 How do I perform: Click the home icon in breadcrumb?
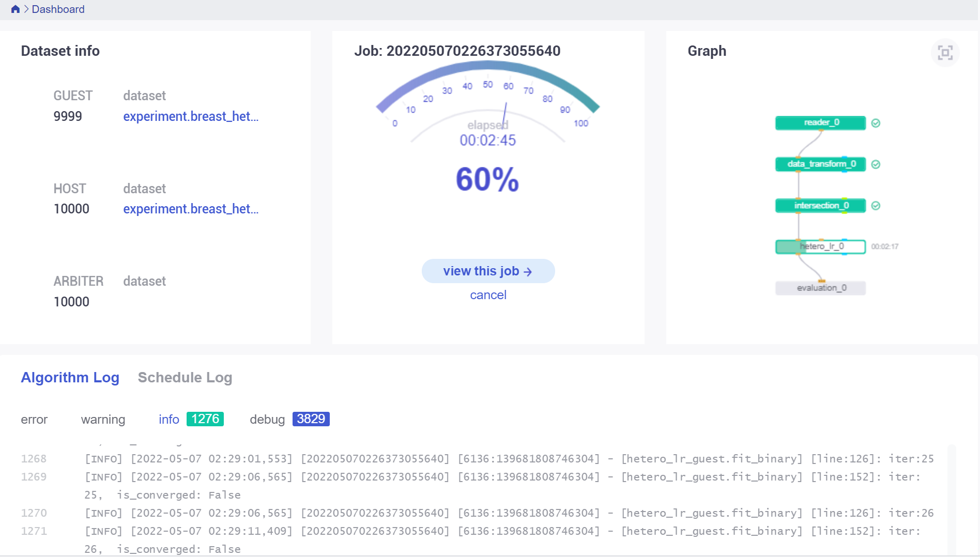point(15,9)
